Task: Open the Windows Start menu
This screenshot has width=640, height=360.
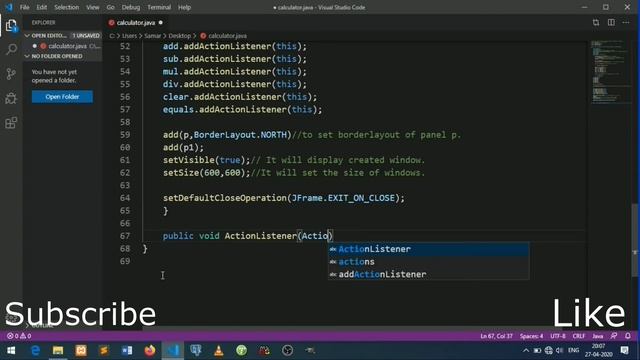Action: (x=11, y=350)
